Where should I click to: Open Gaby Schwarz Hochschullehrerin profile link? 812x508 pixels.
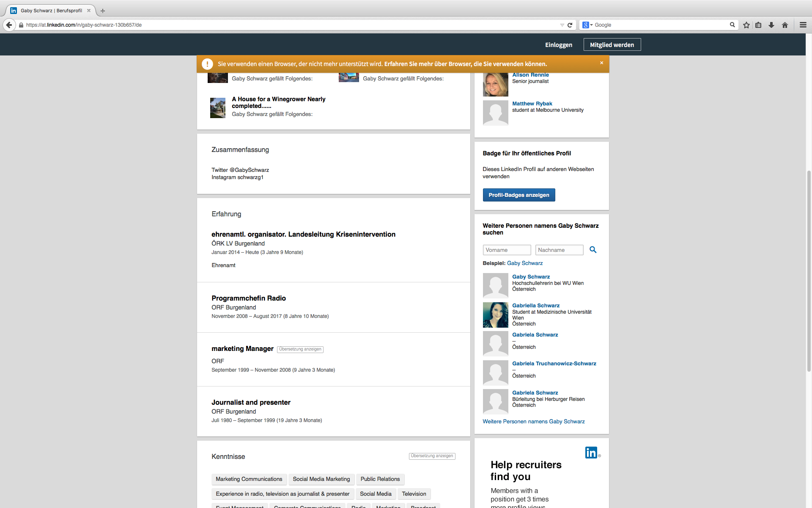coord(531,277)
